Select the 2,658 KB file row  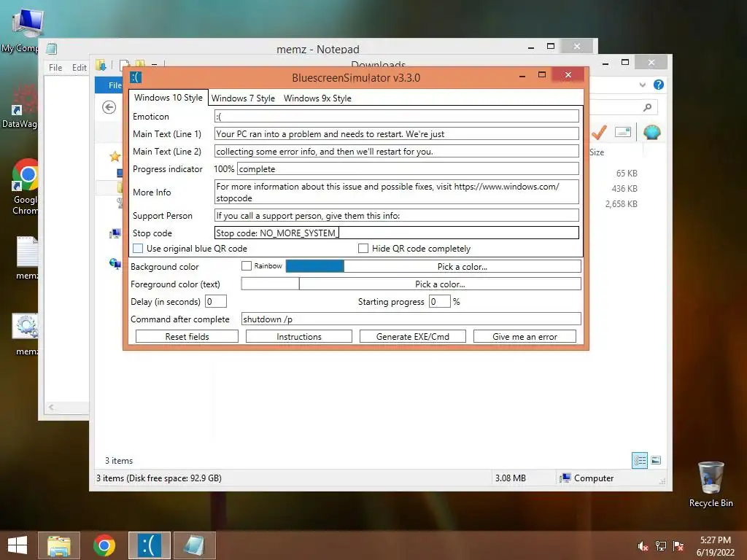(x=622, y=204)
